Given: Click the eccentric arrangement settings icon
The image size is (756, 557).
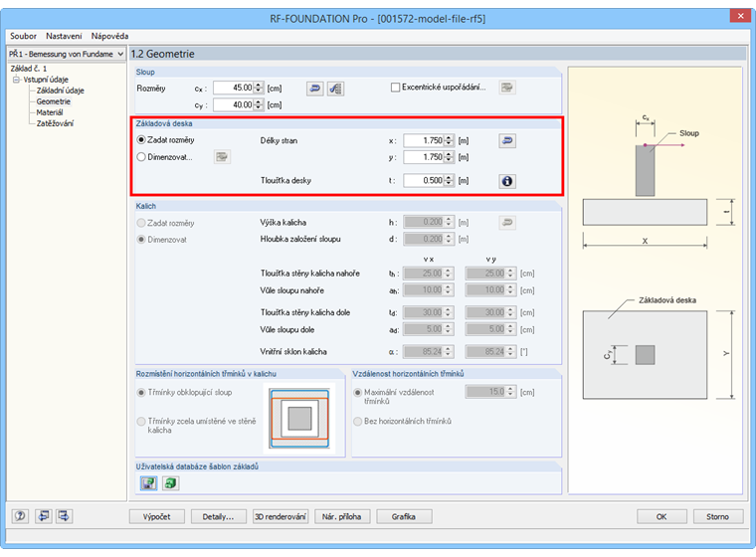Looking at the screenshot, I should (x=506, y=88).
